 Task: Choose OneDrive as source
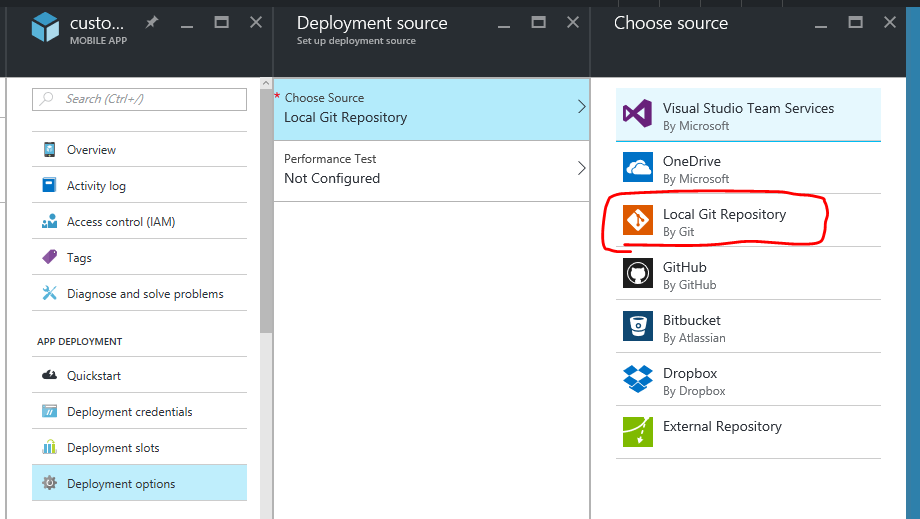[x=748, y=168]
